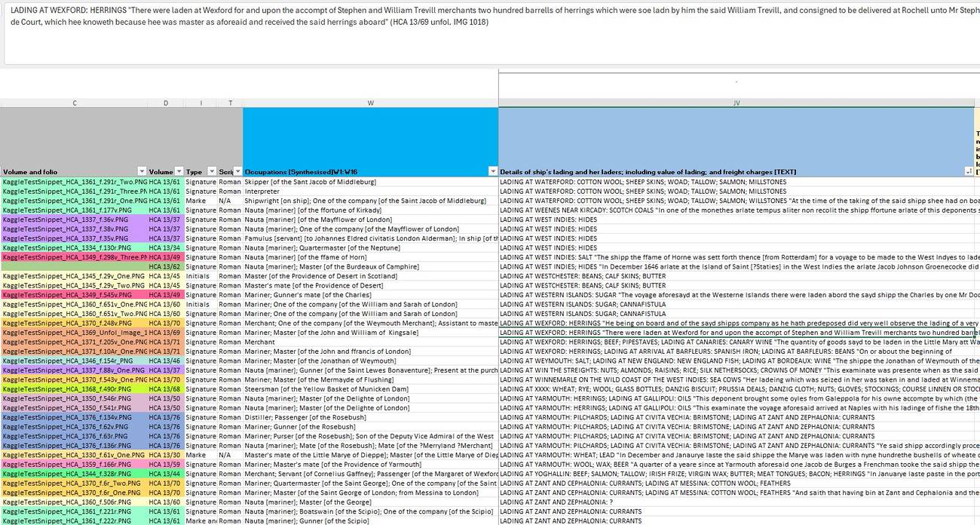Open the Volume column filter dropdown
This screenshot has width=980, height=525.
point(179,171)
